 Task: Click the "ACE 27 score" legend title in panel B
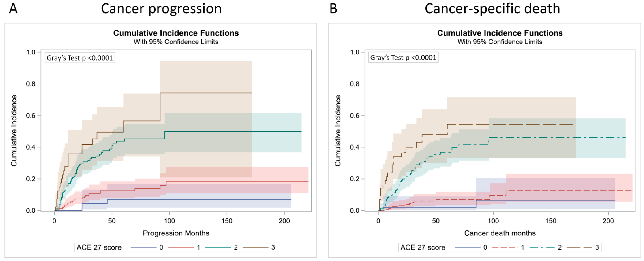[x=423, y=247]
